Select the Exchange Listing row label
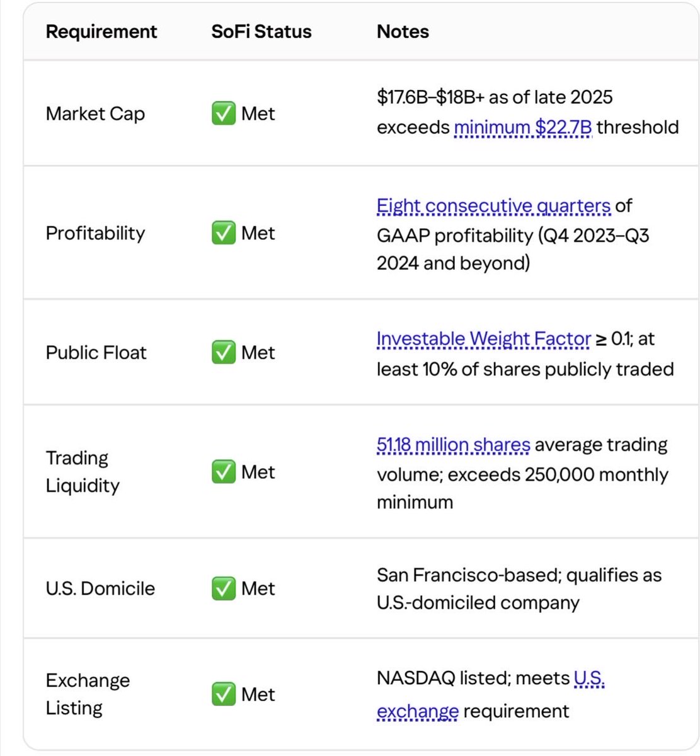 point(88,694)
